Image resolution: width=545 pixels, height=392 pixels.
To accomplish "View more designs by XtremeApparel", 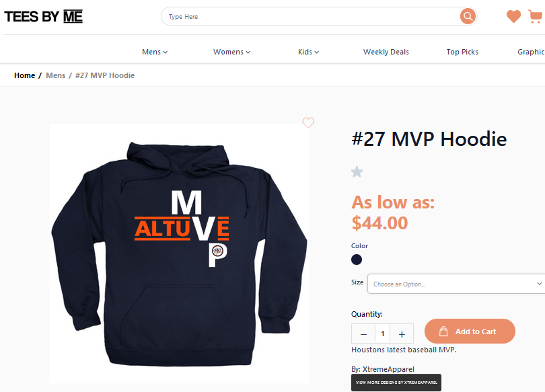I will click(396, 383).
